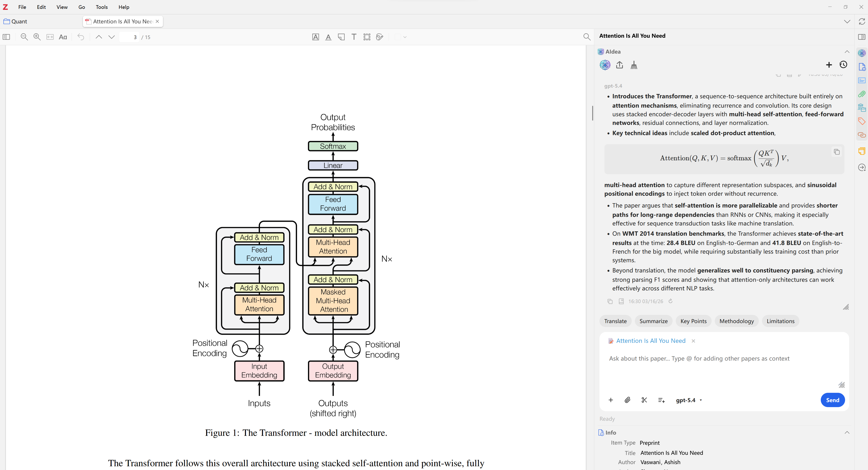This screenshot has width=868, height=470.
Task: Collapse the Info section
Action: [x=847, y=433]
